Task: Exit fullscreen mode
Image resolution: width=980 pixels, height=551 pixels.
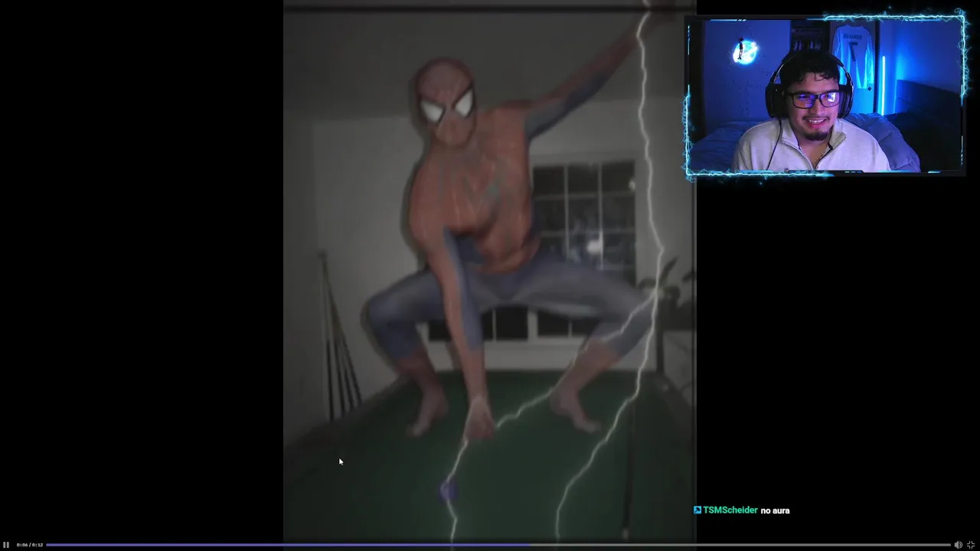Action: 971,545
